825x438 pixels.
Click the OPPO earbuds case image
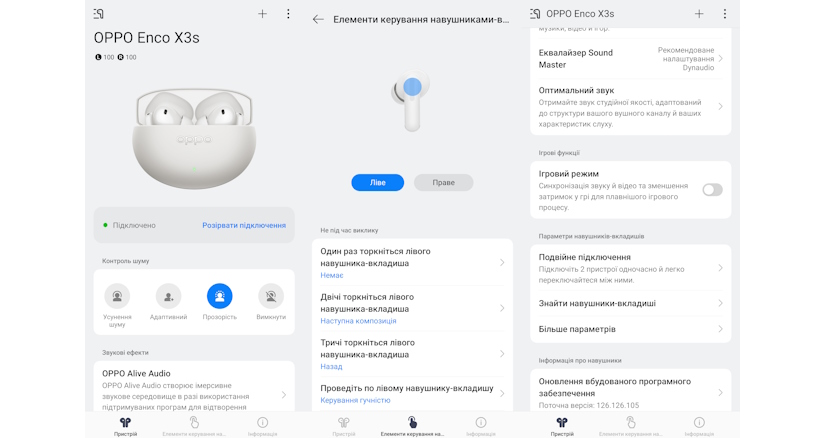click(194, 138)
